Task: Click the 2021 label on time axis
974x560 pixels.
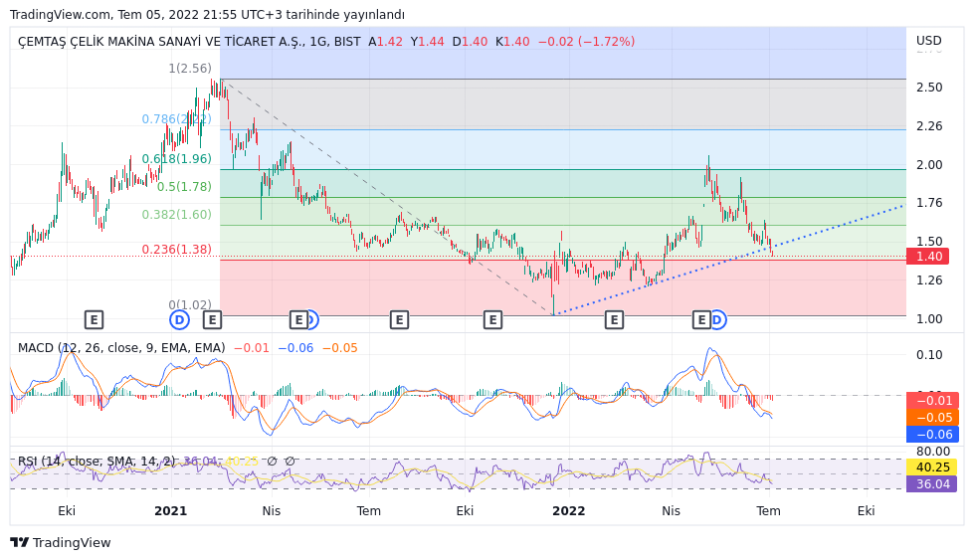Action: point(171,511)
